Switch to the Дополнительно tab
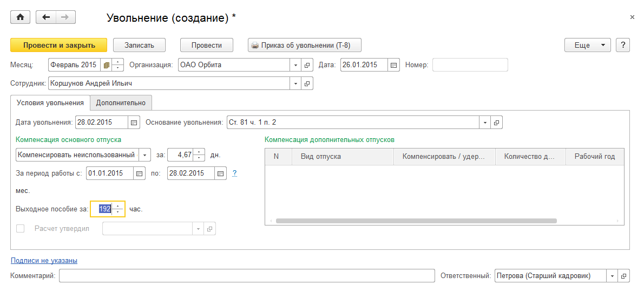The width and height of the screenshot is (644, 290). point(121,102)
